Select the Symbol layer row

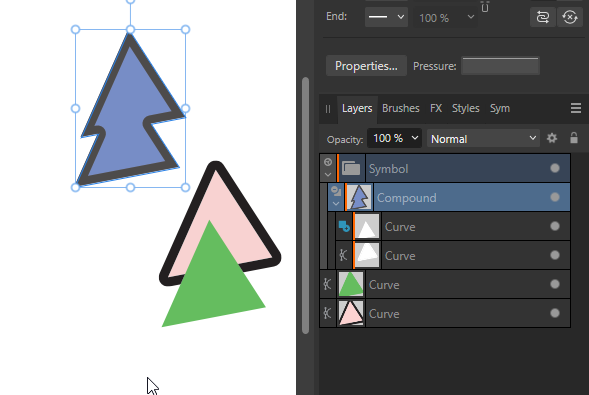[445, 168]
